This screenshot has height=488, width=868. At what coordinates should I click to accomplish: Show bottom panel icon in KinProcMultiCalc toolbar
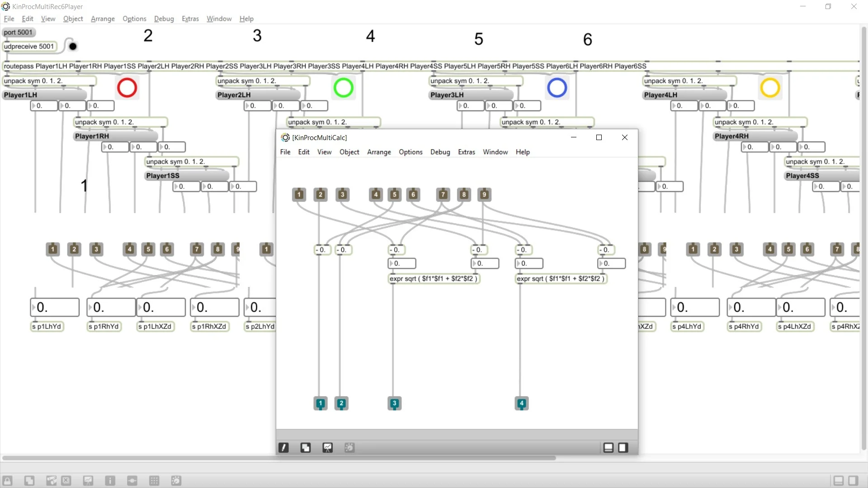tap(609, 448)
